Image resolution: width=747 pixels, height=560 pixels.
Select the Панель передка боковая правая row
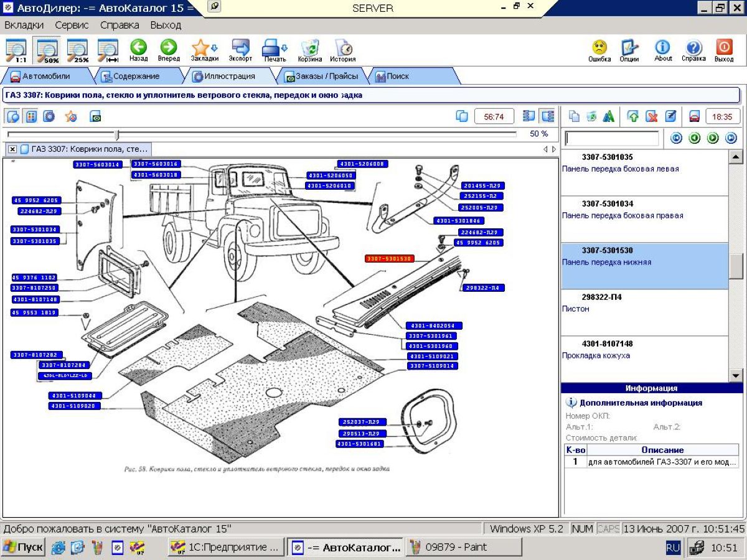[644, 219]
